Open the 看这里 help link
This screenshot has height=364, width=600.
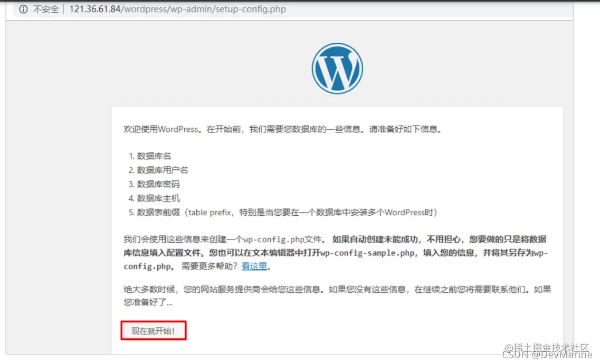click(x=254, y=266)
